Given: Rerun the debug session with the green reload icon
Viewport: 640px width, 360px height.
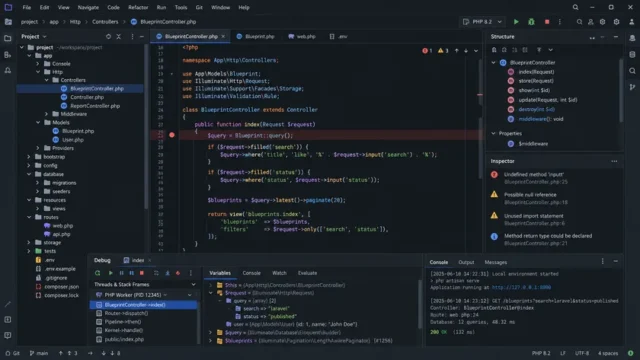Looking at the screenshot, I should coord(97,273).
